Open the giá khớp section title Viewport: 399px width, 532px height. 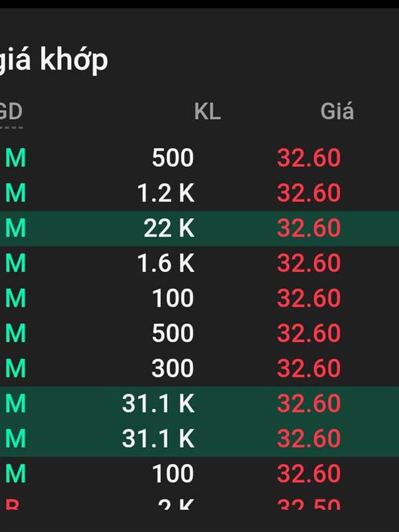click(x=54, y=59)
